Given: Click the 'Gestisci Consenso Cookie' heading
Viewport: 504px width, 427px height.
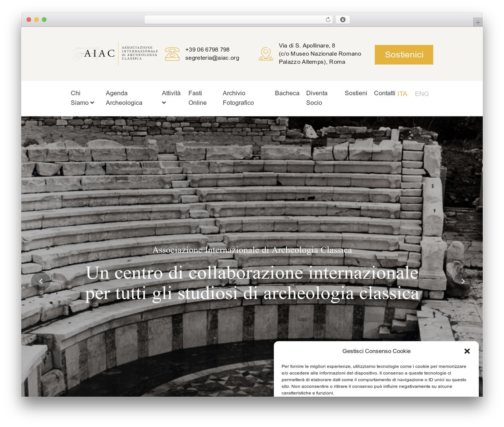Looking at the screenshot, I should [x=376, y=351].
